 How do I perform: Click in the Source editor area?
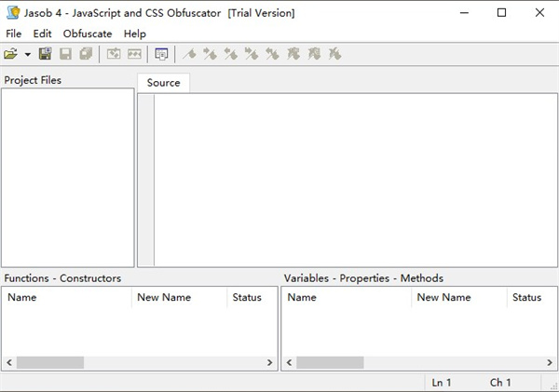click(356, 180)
